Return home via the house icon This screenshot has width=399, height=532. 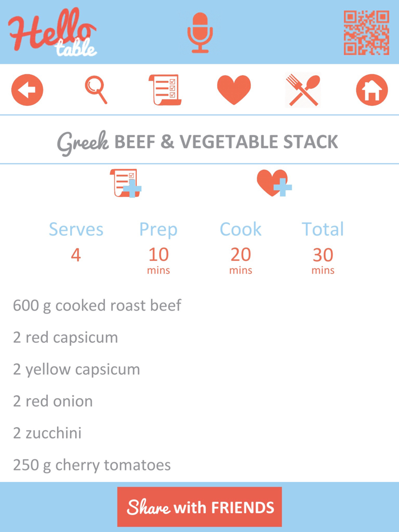(x=372, y=89)
